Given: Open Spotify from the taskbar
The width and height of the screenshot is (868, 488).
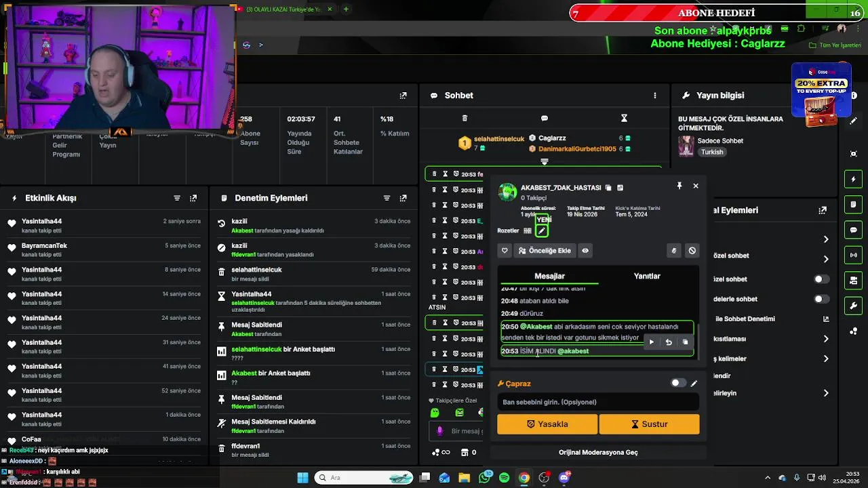Looking at the screenshot, I should 504,478.
